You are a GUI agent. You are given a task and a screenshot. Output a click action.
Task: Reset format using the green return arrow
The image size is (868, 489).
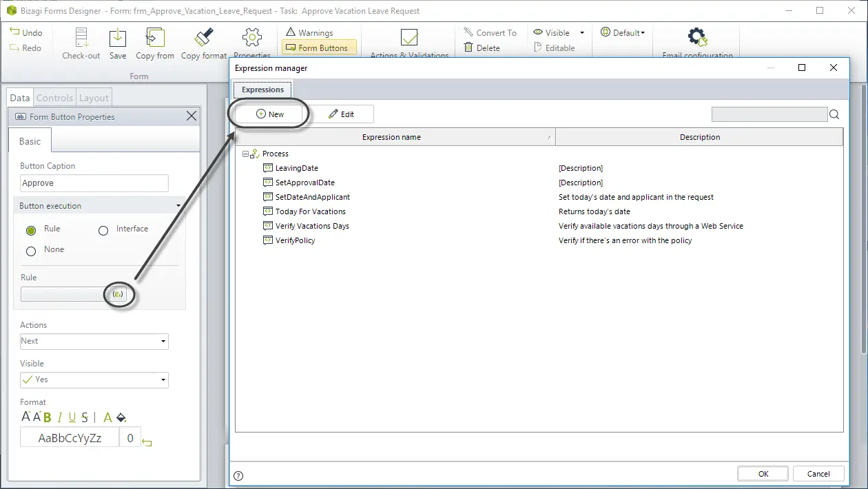click(x=147, y=442)
